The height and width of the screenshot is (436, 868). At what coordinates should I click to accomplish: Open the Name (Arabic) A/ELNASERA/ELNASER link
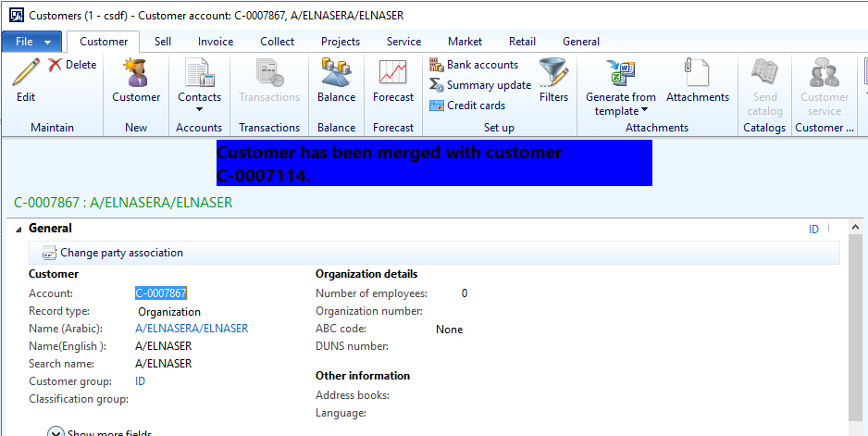click(x=192, y=329)
